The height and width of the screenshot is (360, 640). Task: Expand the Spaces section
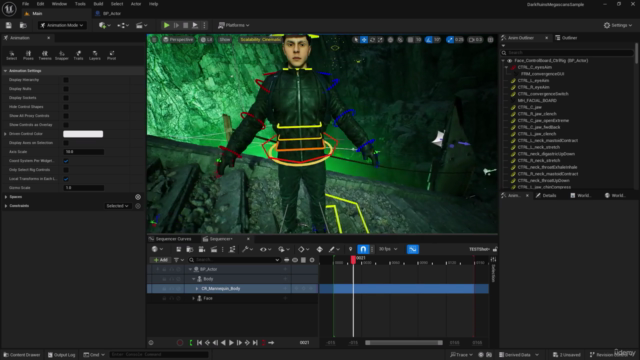[6, 197]
